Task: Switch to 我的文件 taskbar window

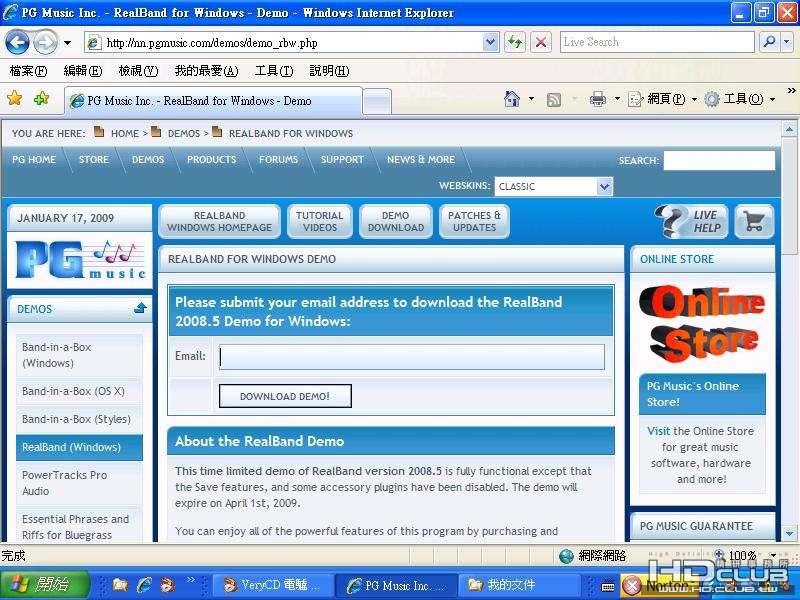Action: [519, 585]
